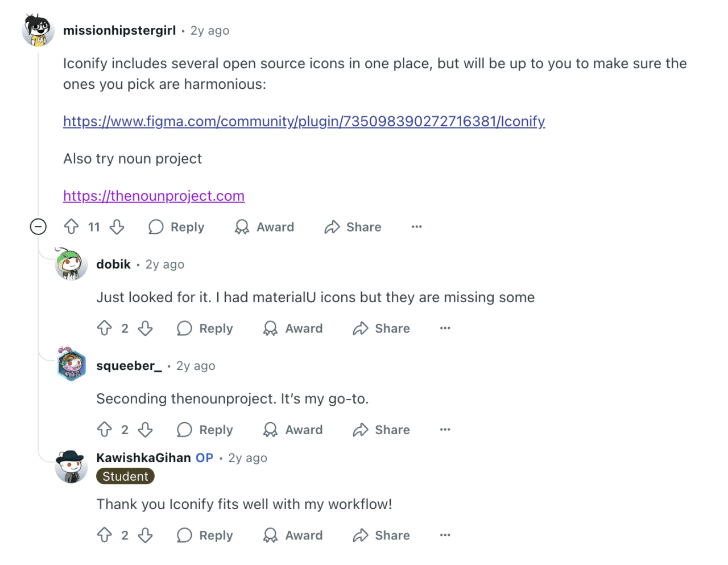Visit the thenounproject.com link

click(x=154, y=196)
